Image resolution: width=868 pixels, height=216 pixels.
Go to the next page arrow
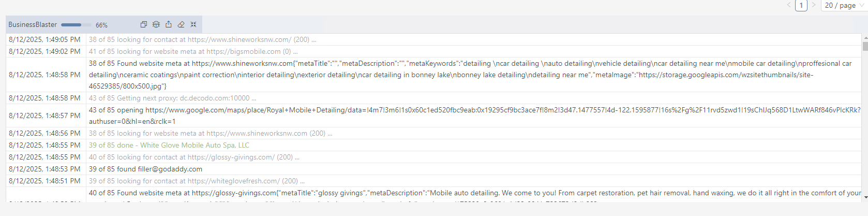pyautogui.click(x=814, y=5)
